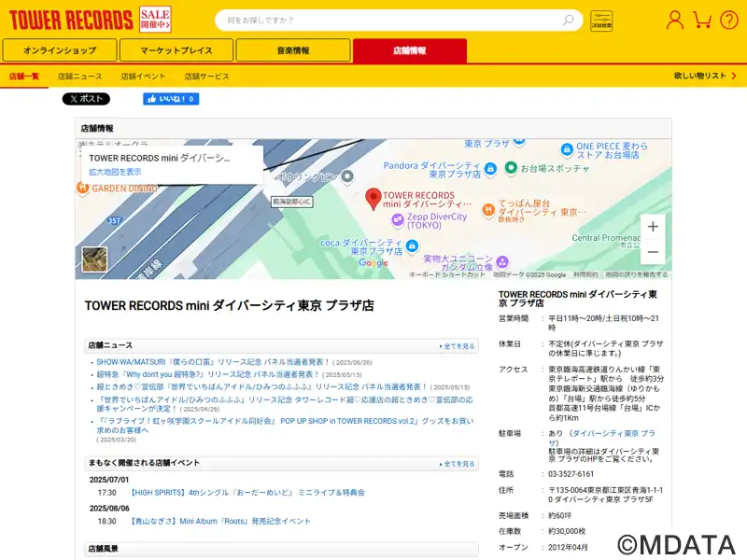
Task: Click キーボード ショートカット on map
Action: tap(447, 274)
